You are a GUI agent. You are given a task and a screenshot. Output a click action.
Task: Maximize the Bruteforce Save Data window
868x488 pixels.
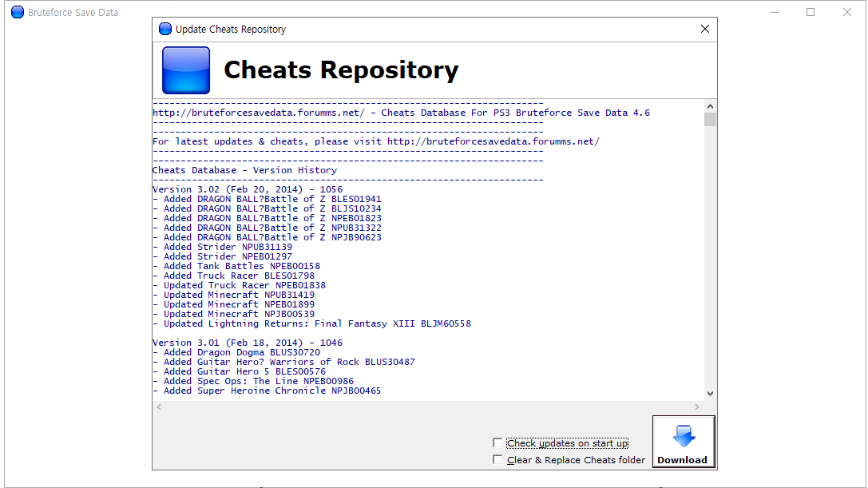click(x=811, y=12)
